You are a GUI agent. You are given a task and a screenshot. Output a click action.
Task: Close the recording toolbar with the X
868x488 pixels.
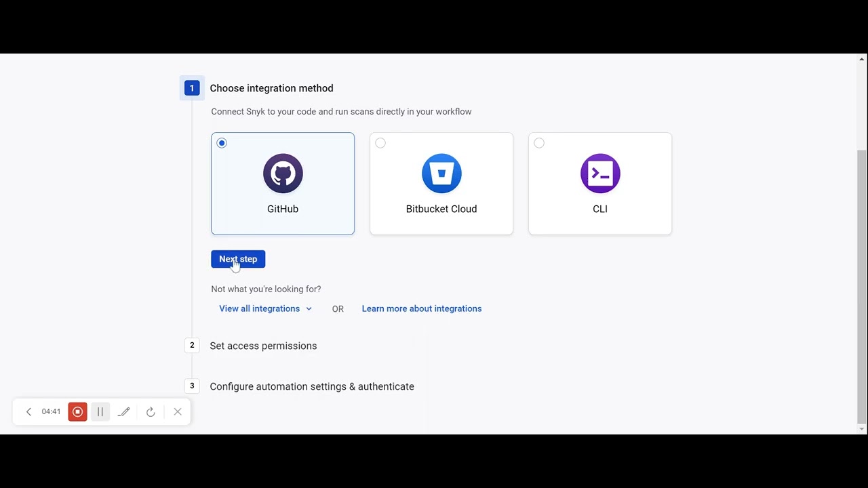(x=178, y=411)
